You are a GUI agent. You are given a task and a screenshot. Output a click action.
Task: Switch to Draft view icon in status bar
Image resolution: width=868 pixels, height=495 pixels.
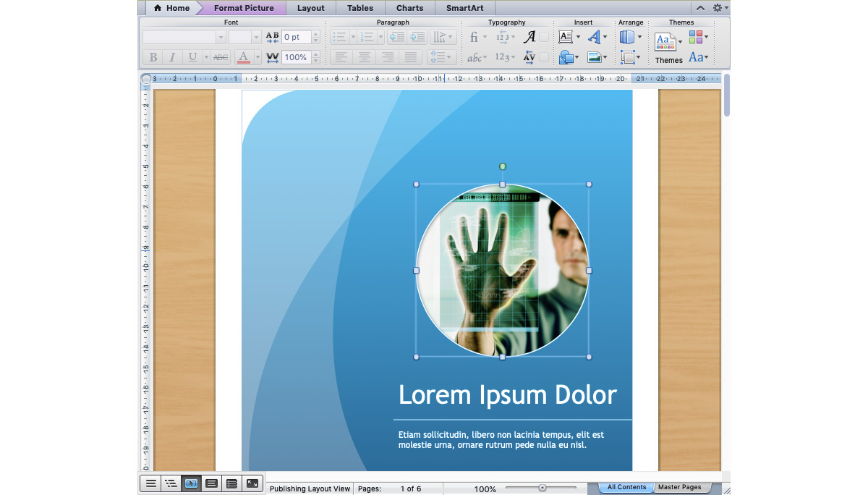pos(150,483)
